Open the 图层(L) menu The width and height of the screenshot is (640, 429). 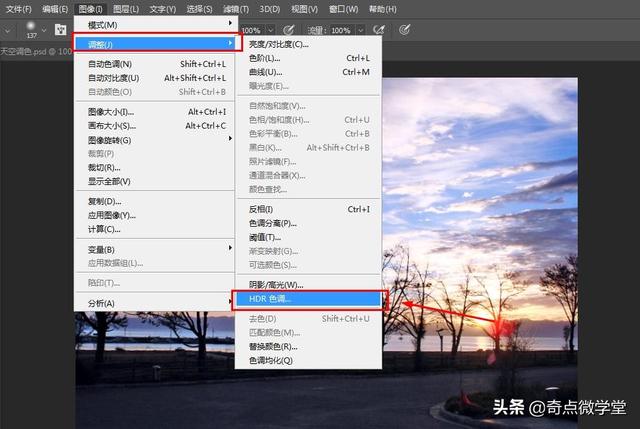click(x=126, y=9)
